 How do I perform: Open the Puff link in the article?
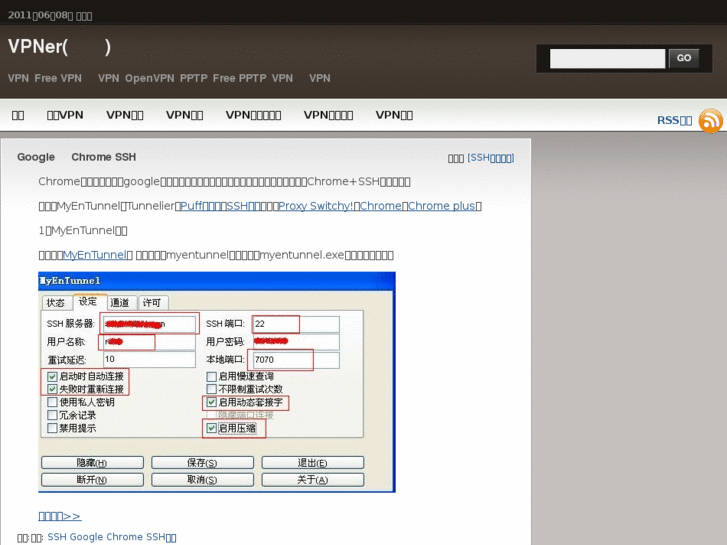pos(203,206)
